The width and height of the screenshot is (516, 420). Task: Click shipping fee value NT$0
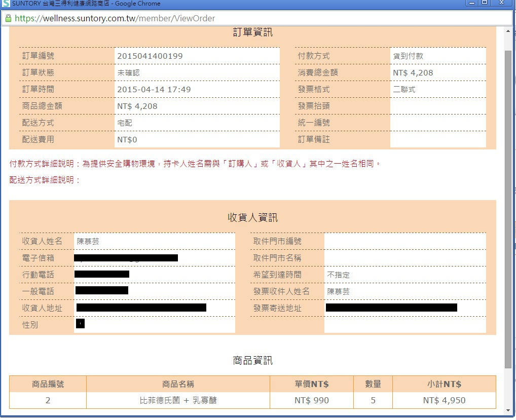(x=127, y=140)
